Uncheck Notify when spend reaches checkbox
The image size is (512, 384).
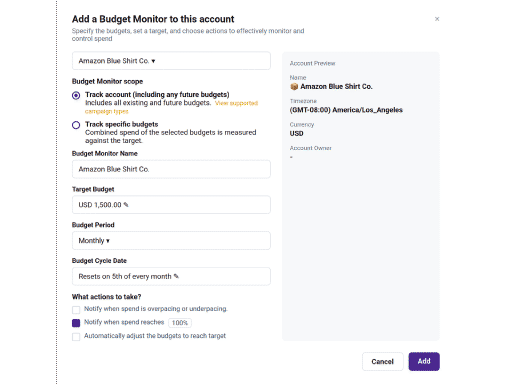[x=76, y=323]
